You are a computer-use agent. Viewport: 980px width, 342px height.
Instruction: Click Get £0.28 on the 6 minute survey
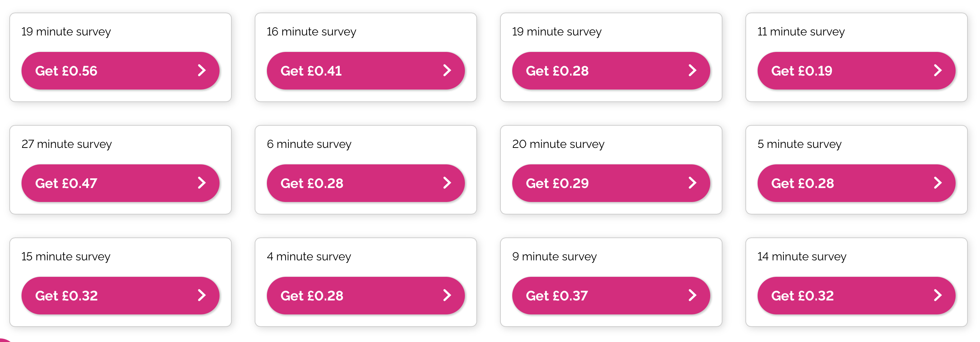[x=366, y=183]
